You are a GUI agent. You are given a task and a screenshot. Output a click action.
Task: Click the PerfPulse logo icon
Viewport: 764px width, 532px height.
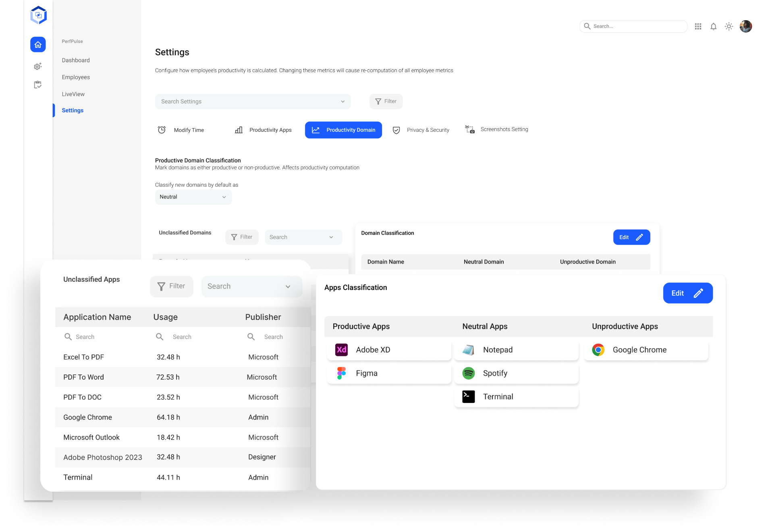[x=38, y=15]
